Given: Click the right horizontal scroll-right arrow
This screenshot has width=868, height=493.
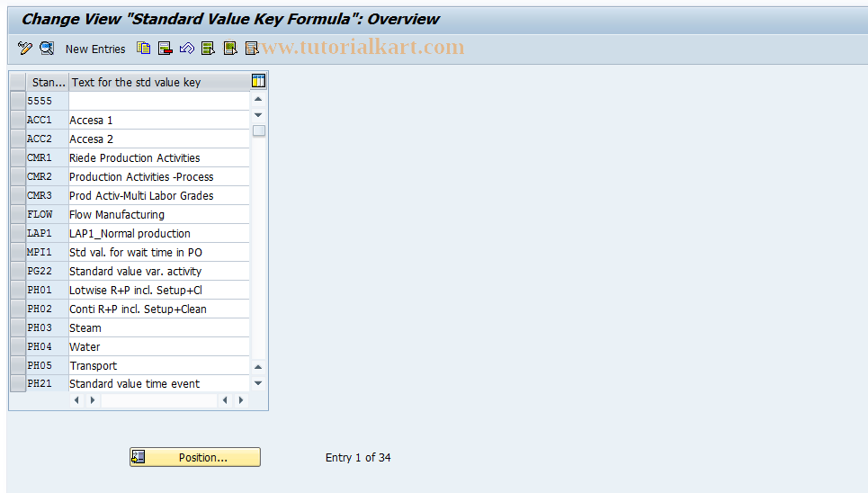Looking at the screenshot, I should [x=241, y=400].
